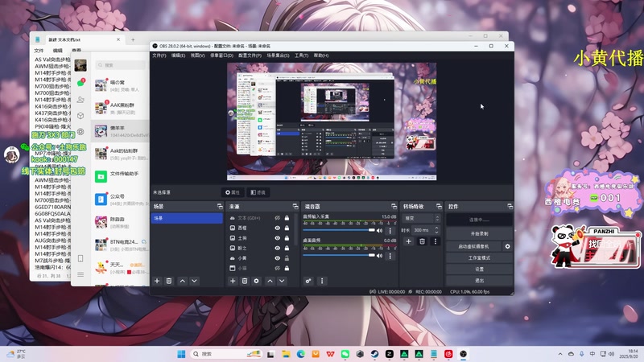Viewport: 644px width, 362px height.
Task: Adjust the 桌面音频 volume slider
Action: [339, 255]
